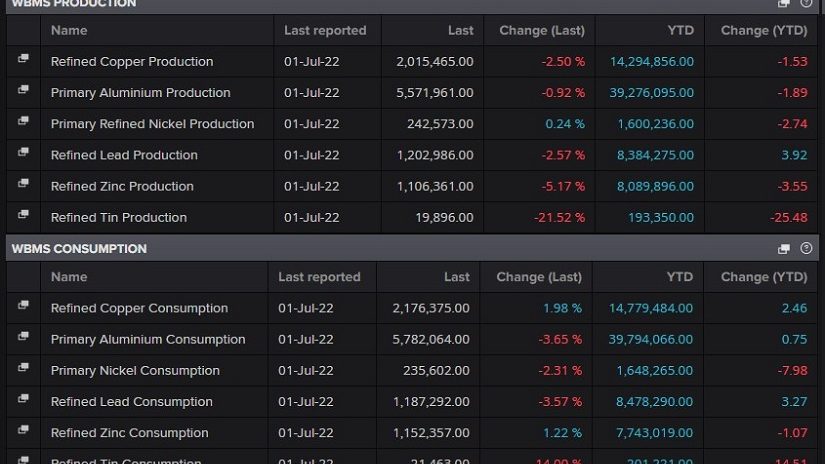Sort production table by Change (Last) header

click(x=542, y=31)
